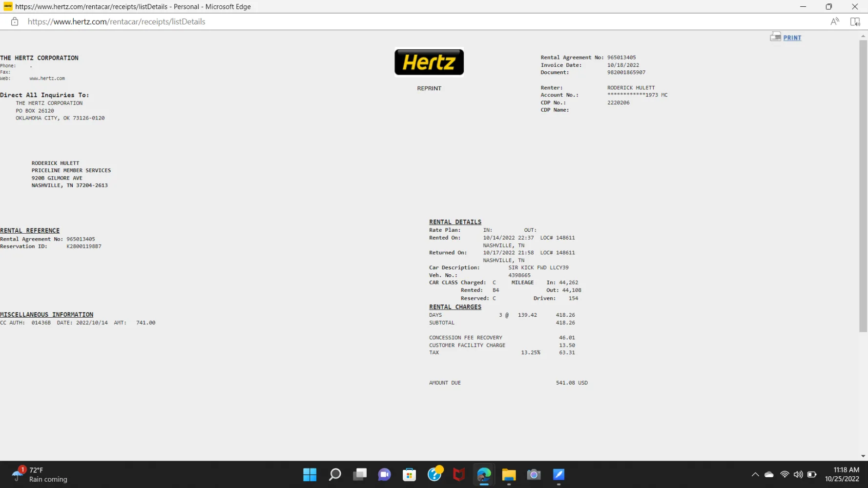Viewport: 868px width, 488px height.
Task: Click the lock icon in address bar
Action: 15,21
